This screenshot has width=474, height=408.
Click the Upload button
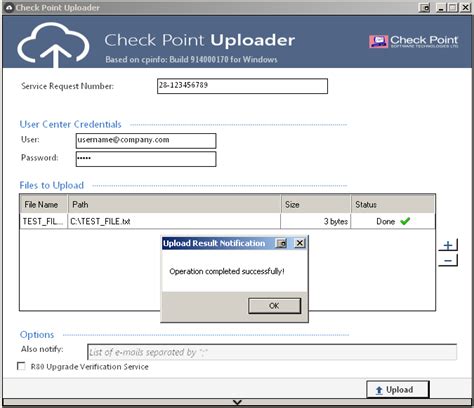pyautogui.click(x=397, y=390)
